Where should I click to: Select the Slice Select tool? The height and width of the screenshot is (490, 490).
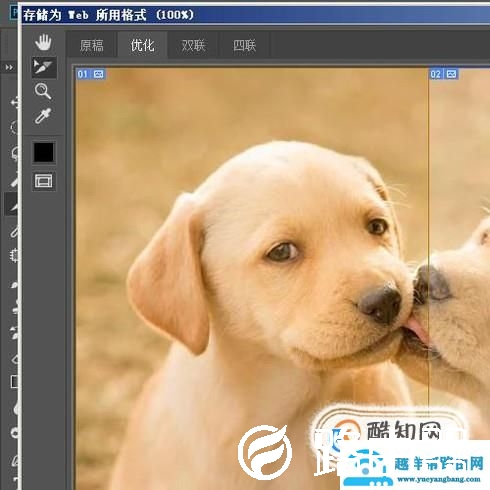[44, 67]
